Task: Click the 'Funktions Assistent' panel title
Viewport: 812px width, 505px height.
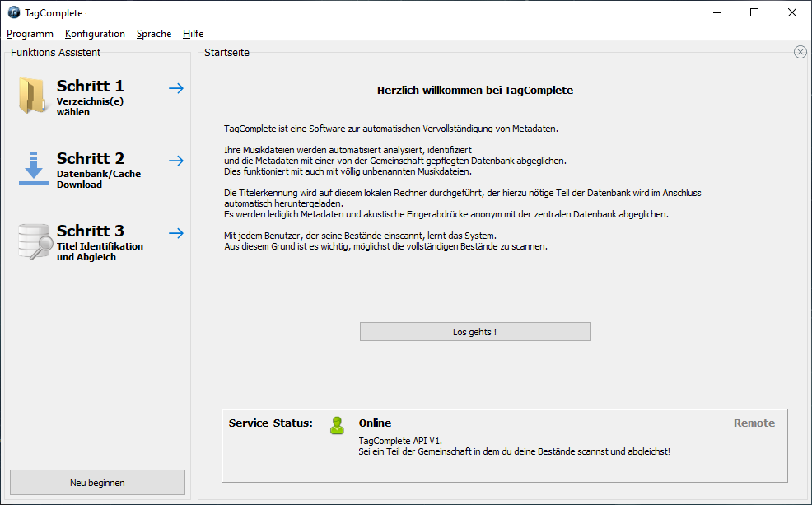Action: pos(55,53)
